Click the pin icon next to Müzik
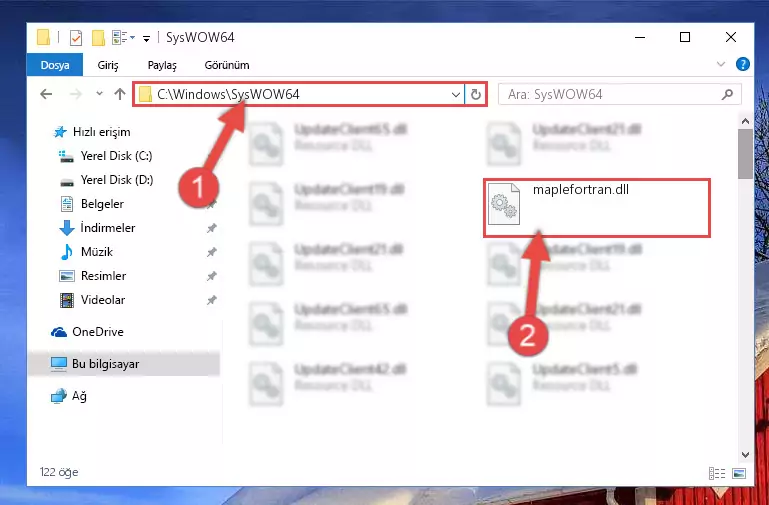The height and width of the screenshot is (505, 769). click(x=211, y=252)
